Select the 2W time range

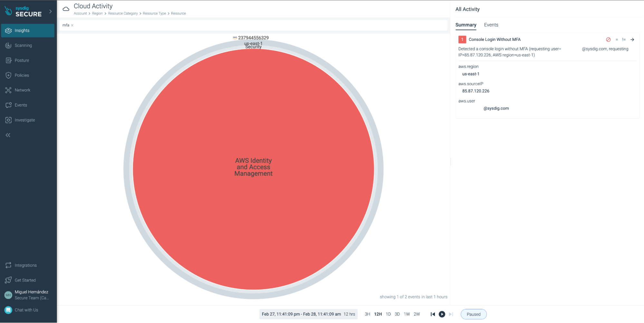click(x=417, y=314)
